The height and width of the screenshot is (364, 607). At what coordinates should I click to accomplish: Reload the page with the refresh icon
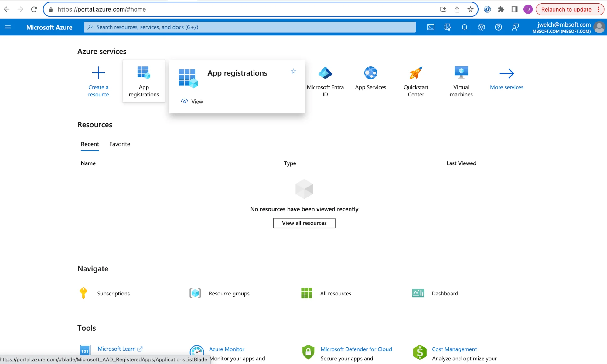click(34, 9)
